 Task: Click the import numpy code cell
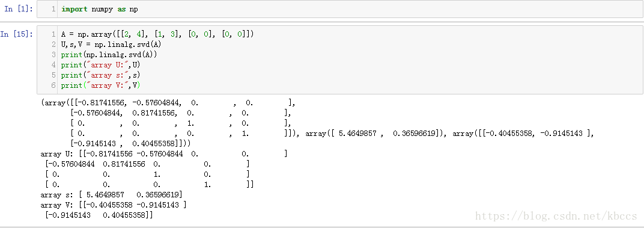(x=340, y=9)
